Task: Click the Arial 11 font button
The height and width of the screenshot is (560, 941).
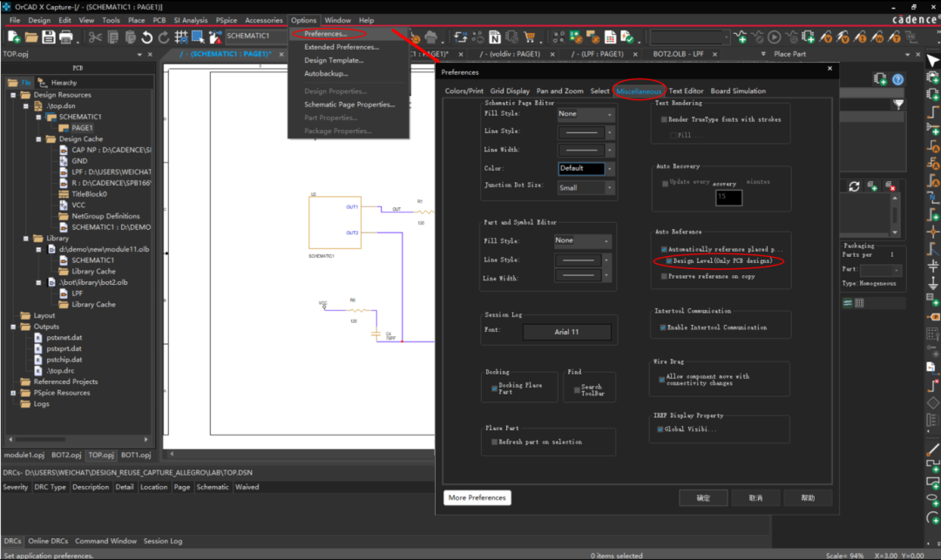Action: pyautogui.click(x=566, y=332)
